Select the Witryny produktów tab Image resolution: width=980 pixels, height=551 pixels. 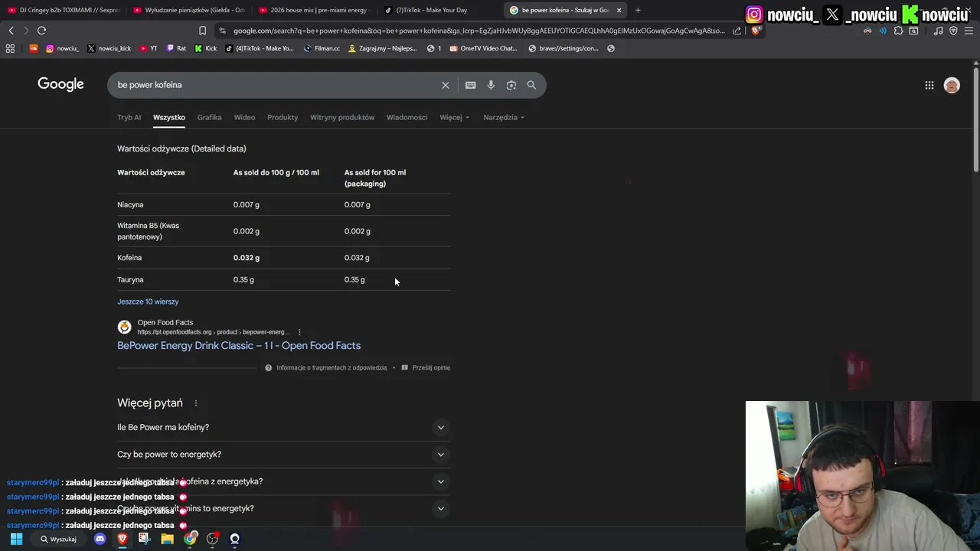click(342, 118)
